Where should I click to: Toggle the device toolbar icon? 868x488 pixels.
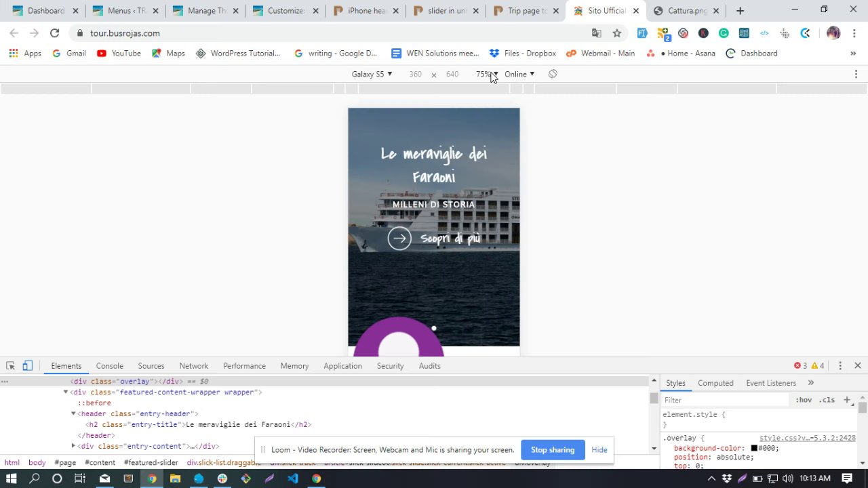(x=27, y=366)
